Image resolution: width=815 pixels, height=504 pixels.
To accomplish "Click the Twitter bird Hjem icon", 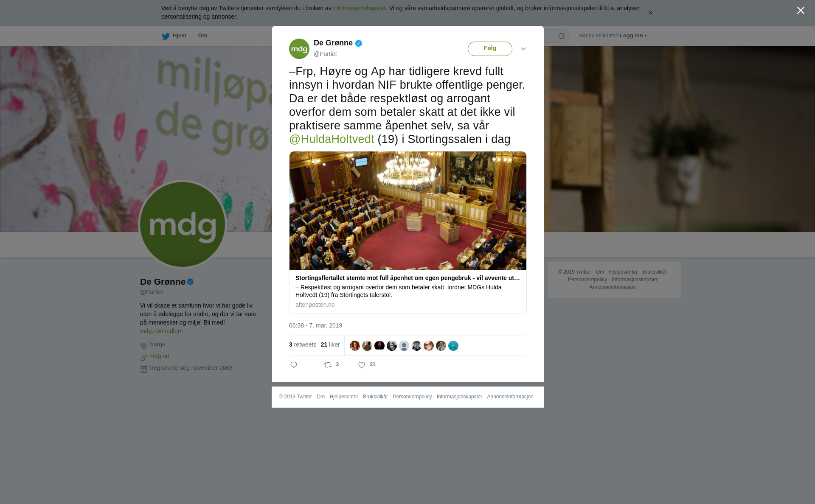I will [x=166, y=36].
